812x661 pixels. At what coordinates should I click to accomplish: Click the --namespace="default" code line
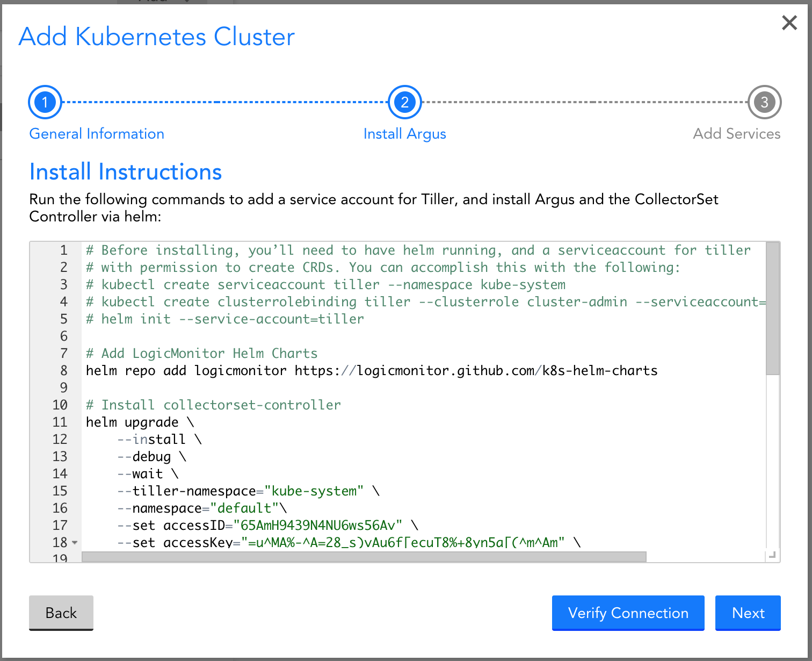(202, 508)
